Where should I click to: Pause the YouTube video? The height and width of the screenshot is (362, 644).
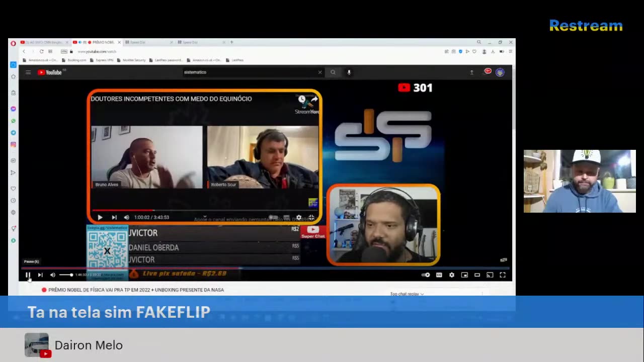(28, 275)
